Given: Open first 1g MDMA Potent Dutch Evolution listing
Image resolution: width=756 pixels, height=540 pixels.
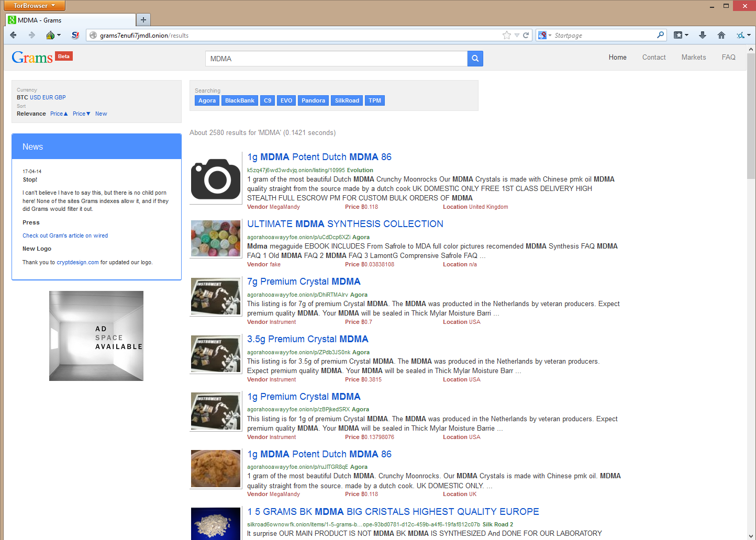Looking at the screenshot, I should tap(319, 157).
